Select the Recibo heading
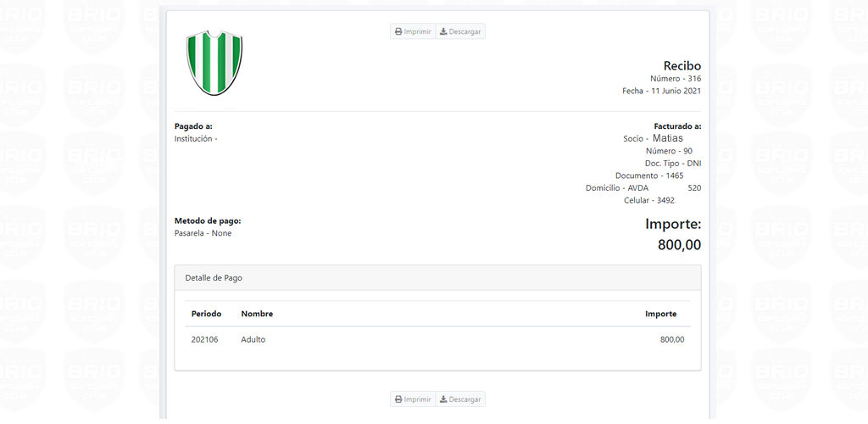 click(682, 65)
